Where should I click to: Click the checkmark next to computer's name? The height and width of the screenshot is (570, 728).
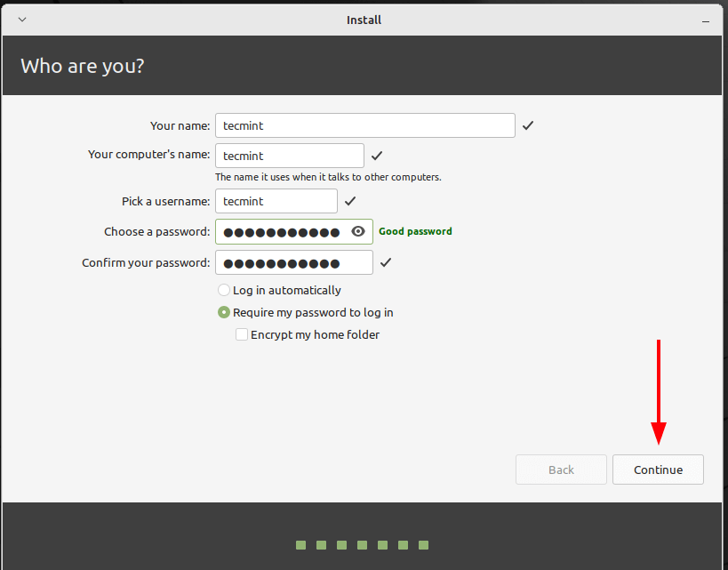(x=377, y=156)
